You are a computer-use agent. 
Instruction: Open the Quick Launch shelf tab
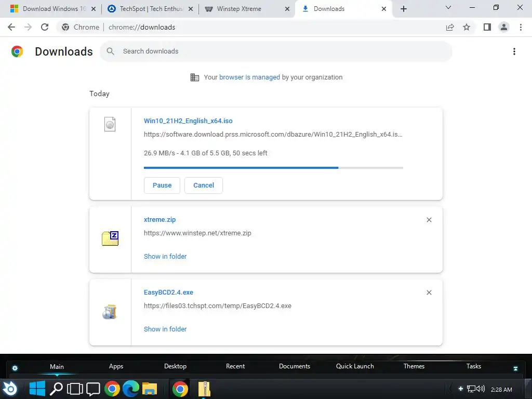tap(355, 366)
